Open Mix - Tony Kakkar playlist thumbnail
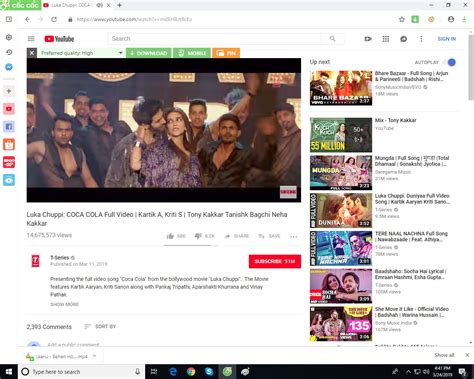 click(341, 135)
